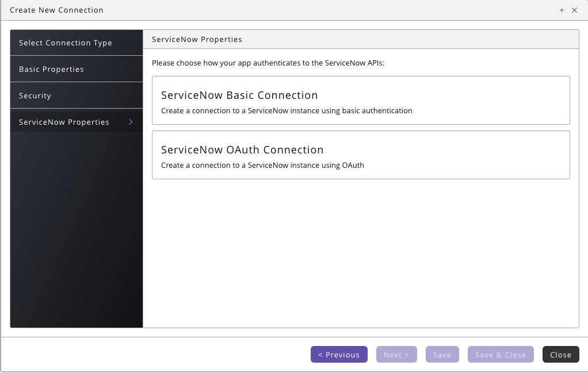Open the Security step in sidebar
The image size is (588, 373).
pyautogui.click(x=77, y=95)
